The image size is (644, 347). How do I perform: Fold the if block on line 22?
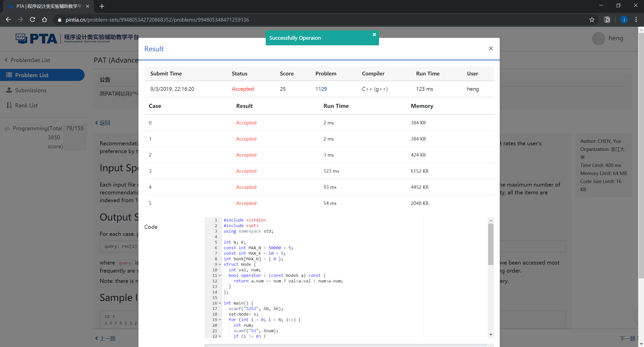(220, 336)
